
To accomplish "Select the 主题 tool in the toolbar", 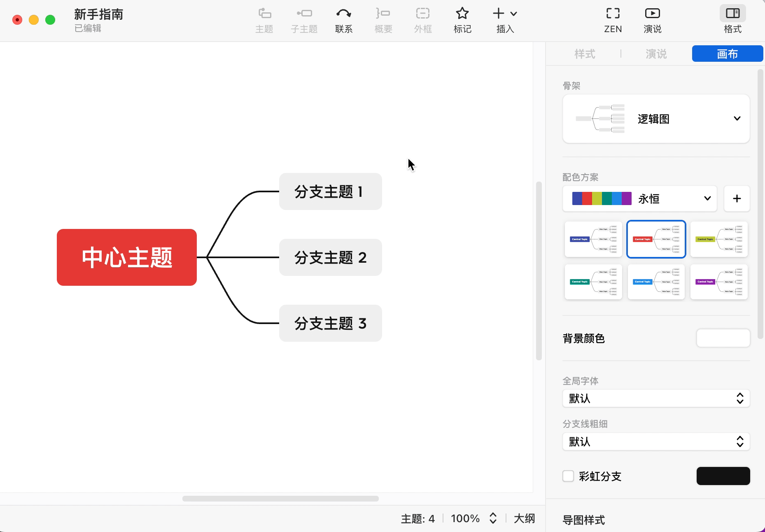I will [x=264, y=19].
